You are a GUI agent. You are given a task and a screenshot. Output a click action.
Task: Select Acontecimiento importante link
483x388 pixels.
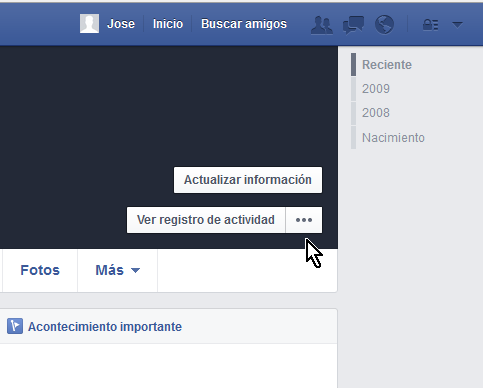[105, 327]
